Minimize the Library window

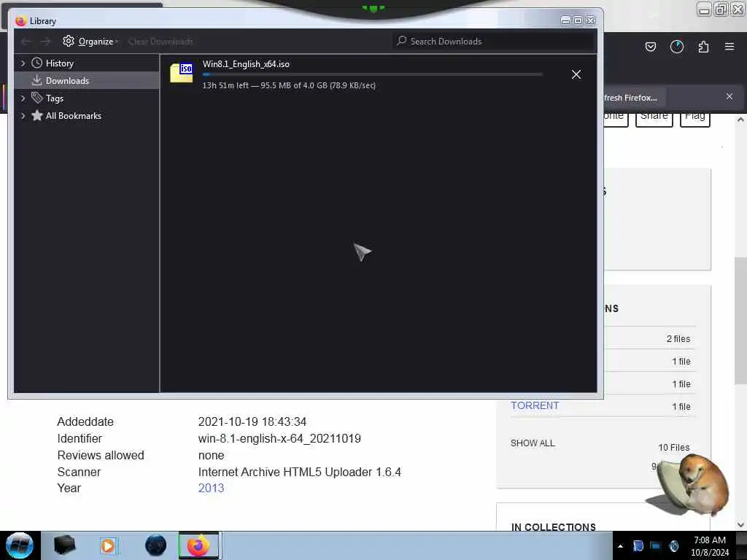565,20
